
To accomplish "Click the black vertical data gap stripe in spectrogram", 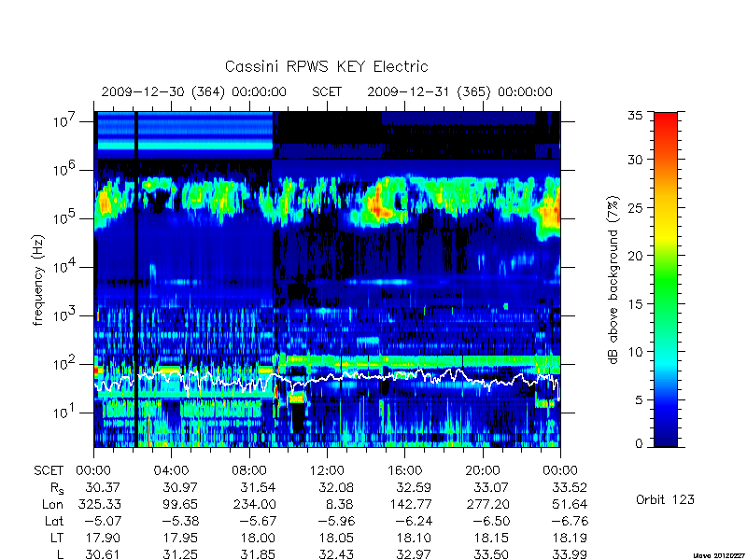I will (x=135, y=279).
